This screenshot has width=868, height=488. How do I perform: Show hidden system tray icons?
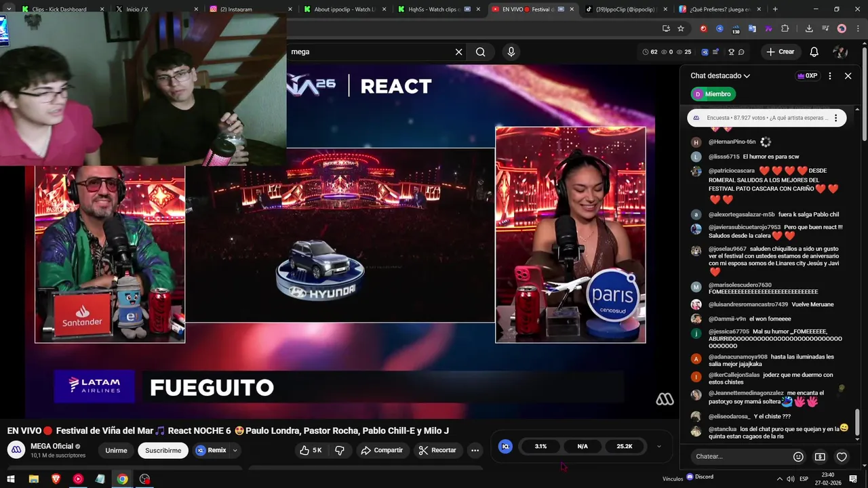[779, 479]
